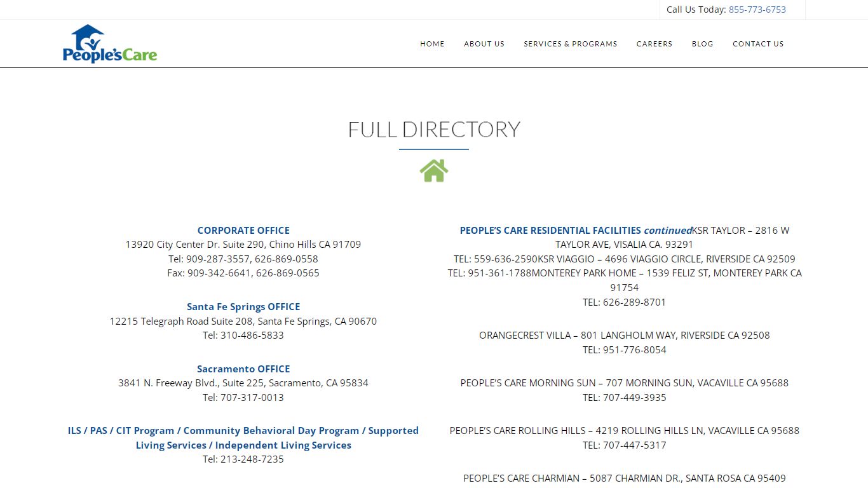
Task: Click corporate Tel 909-287-3557 line
Action: [x=243, y=259]
